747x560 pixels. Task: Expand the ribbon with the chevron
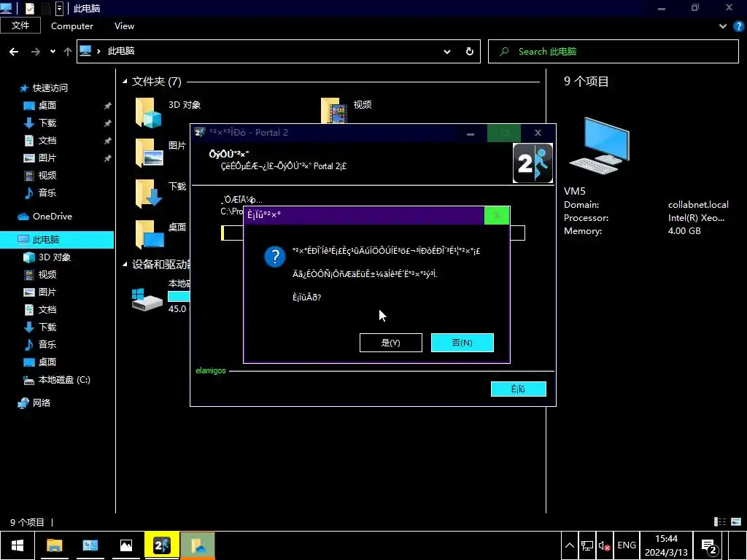point(723,26)
